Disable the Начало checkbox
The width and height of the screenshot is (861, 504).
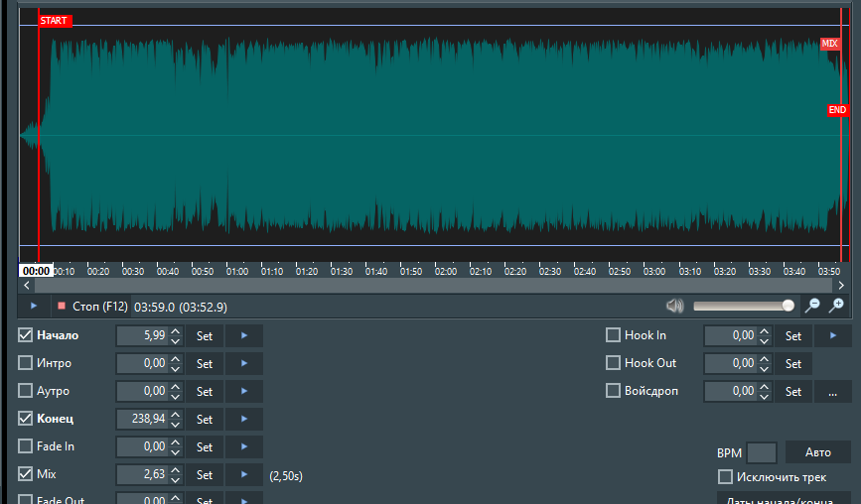(26, 335)
